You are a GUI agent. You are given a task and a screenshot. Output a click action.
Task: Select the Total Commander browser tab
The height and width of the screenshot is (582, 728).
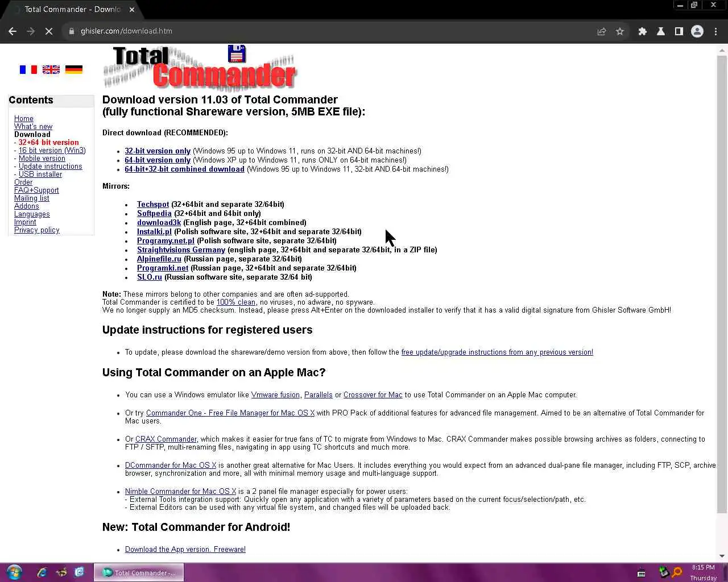click(x=73, y=9)
